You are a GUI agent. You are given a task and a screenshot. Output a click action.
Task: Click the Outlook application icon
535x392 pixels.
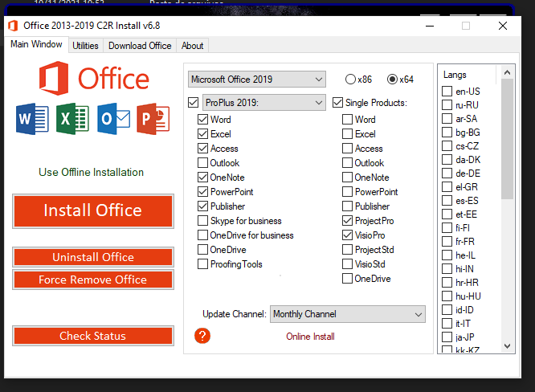coord(113,119)
